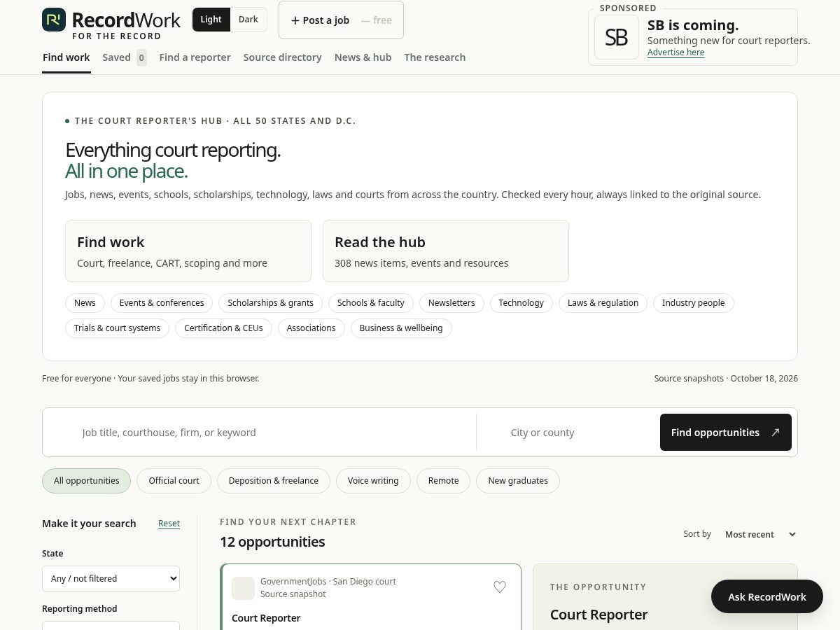Click the RecordWork logo icon
The height and width of the screenshot is (630, 840).
pyautogui.click(x=54, y=20)
